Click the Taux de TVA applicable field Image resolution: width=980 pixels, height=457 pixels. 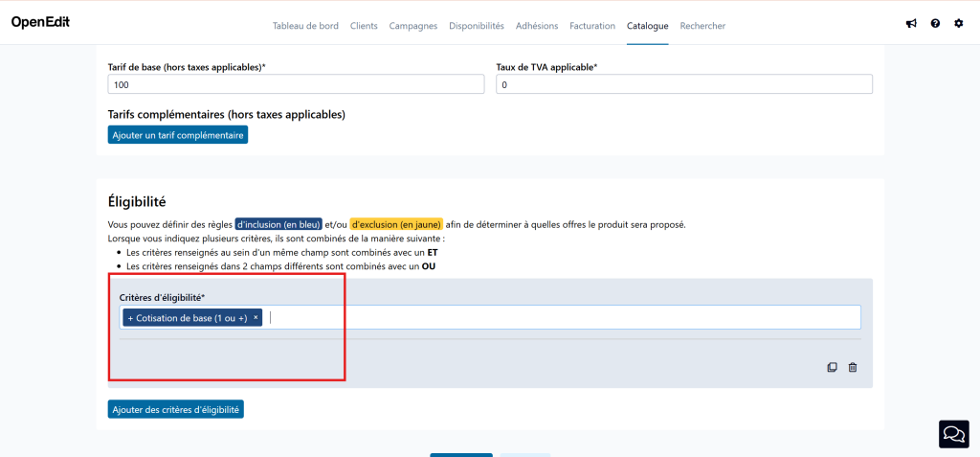[683, 85]
